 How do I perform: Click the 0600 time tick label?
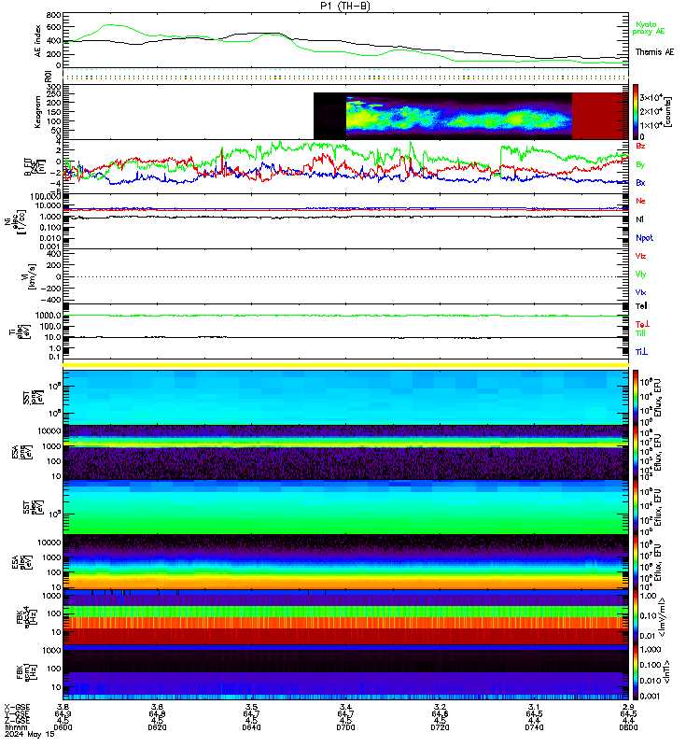click(63, 727)
